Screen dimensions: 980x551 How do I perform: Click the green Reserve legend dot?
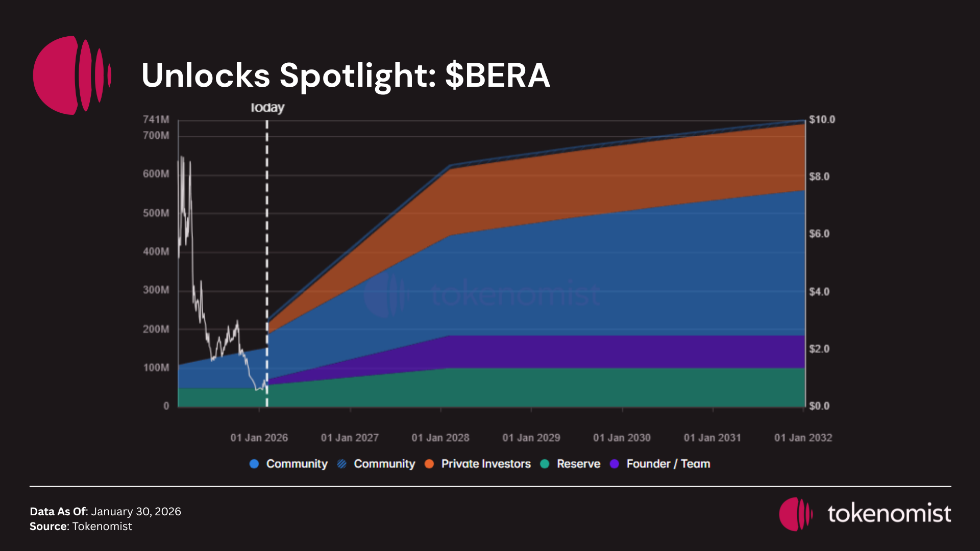(x=545, y=464)
